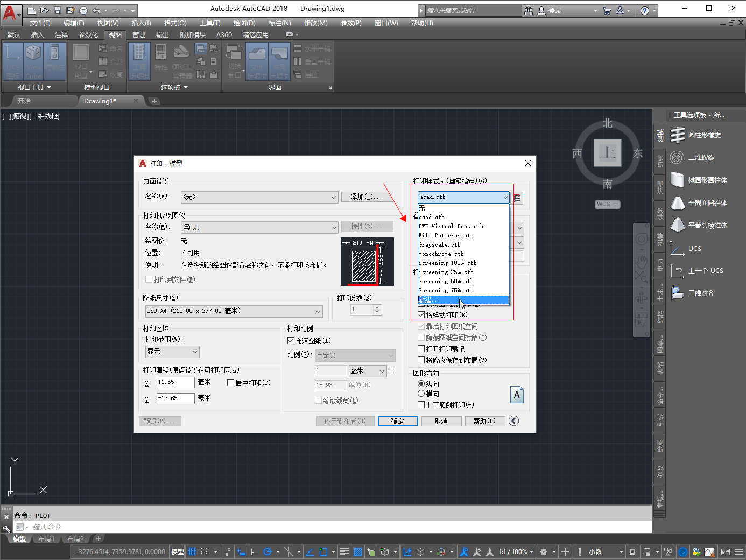Click the X offset input field
Viewport: 746px width, 560px height.
pos(175,382)
